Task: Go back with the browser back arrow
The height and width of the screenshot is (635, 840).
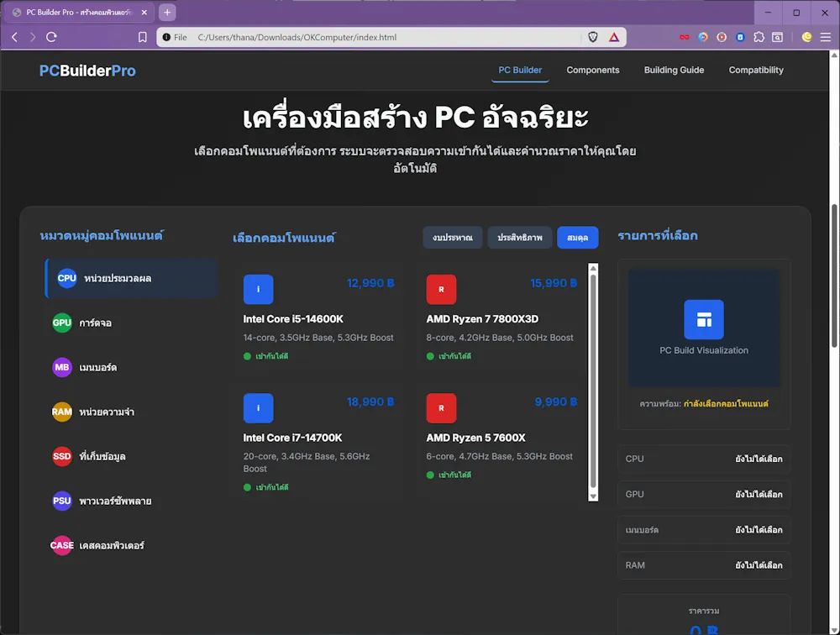Action: pos(15,37)
